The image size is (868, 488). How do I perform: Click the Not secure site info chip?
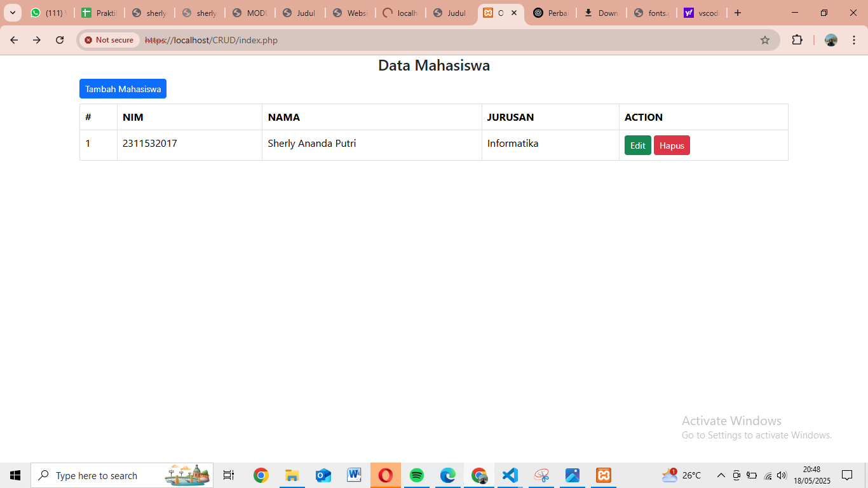coord(109,40)
